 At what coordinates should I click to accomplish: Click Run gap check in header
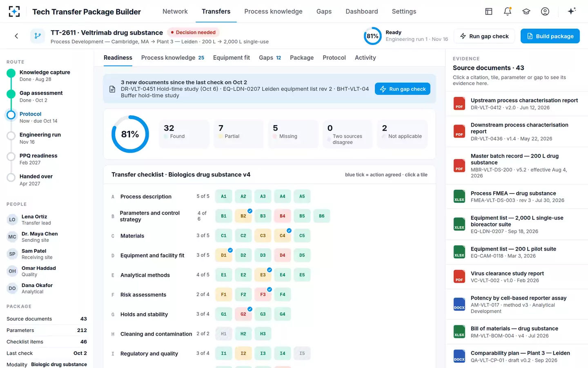point(484,36)
